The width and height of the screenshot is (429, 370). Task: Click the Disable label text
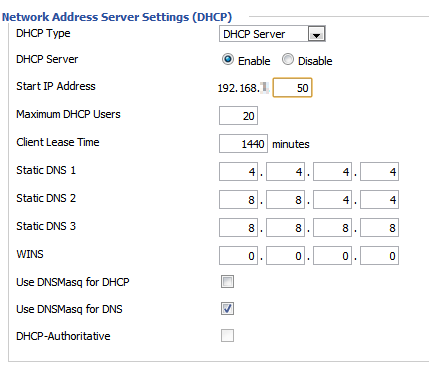pyautogui.click(x=315, y=61)
